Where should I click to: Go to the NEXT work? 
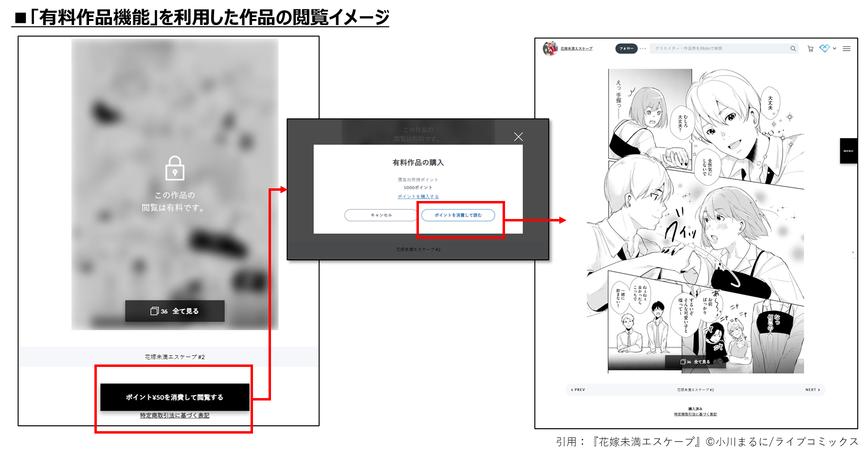pyautogui.click(x=813, y=390)
